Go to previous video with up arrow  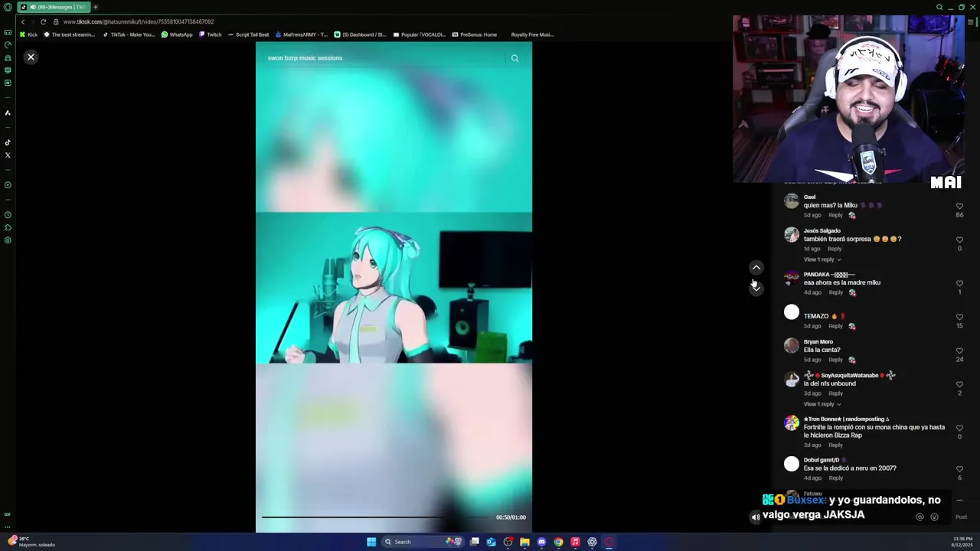(x=756, y=268)
